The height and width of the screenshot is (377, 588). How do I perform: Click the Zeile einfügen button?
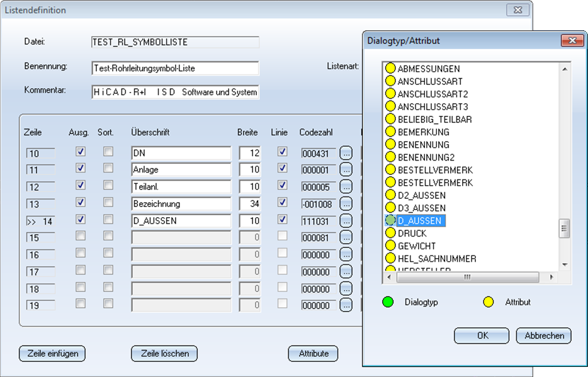pyautogui.click(x=53, y=354)
